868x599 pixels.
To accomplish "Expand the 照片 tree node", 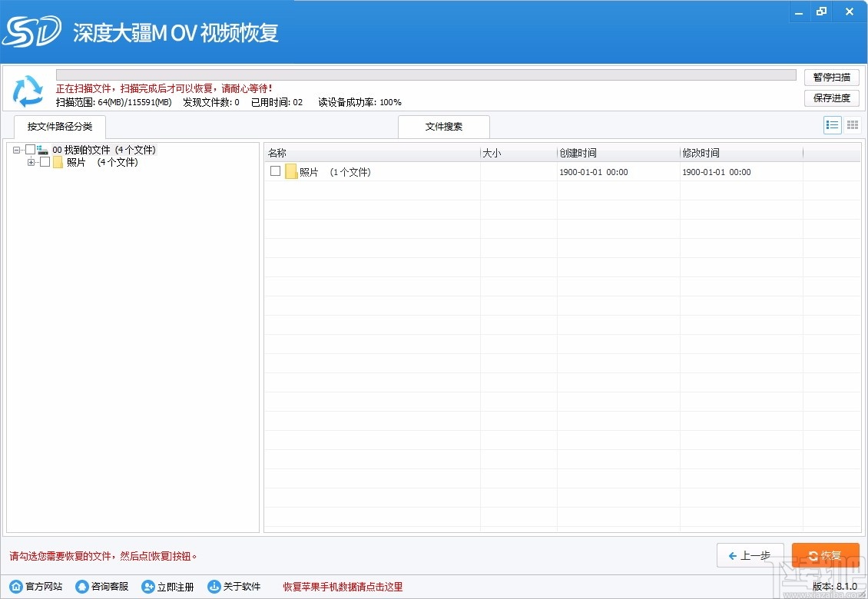I will tap(31, 163).
